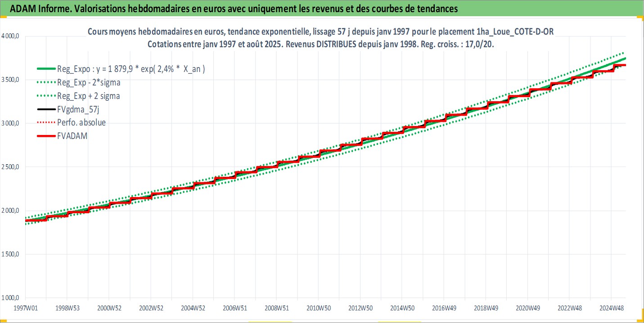Viewport: 644px width, 323px height.
Task: Click the black line swatch for FVgdma_57j
Action: point(45,109)
